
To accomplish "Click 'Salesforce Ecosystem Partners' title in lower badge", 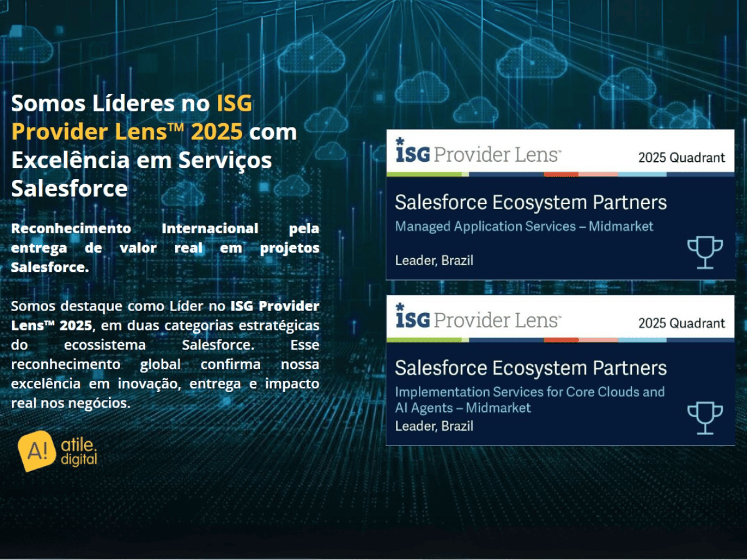I will point(531,368).
